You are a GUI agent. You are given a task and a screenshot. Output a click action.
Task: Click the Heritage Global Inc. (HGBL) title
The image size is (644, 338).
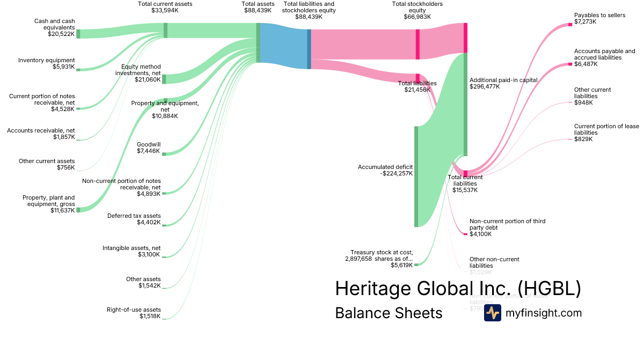pyautogui.click(x=458, y=288)
